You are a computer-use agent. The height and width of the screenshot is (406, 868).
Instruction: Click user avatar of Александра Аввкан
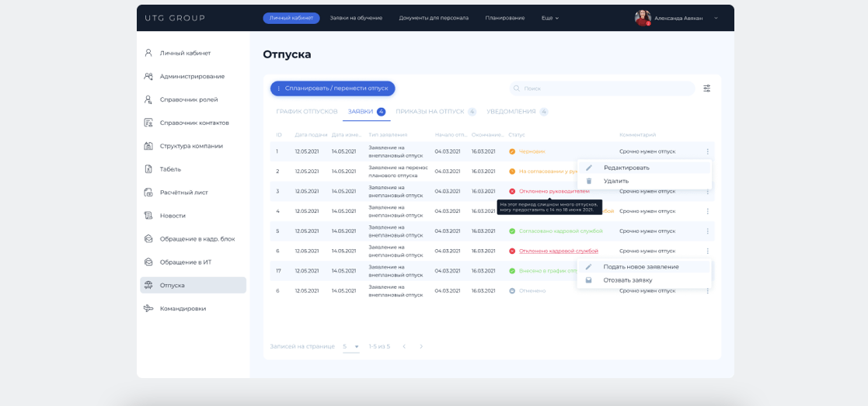click(x=643, y=18)
